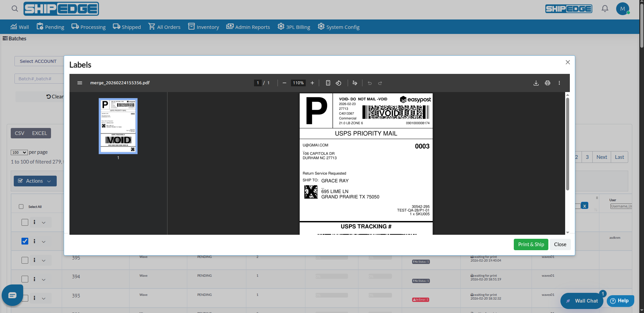Open the Admin Reports menu
This screenshot has width=644, height=313.
click(x=252, y=27)
